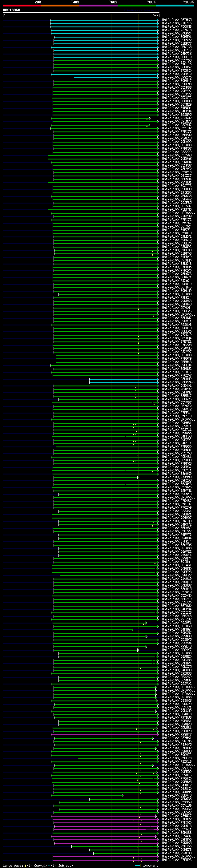Select hit label UniRef100_A7NSK0
197x868 pixels.
tap(177, 823)
